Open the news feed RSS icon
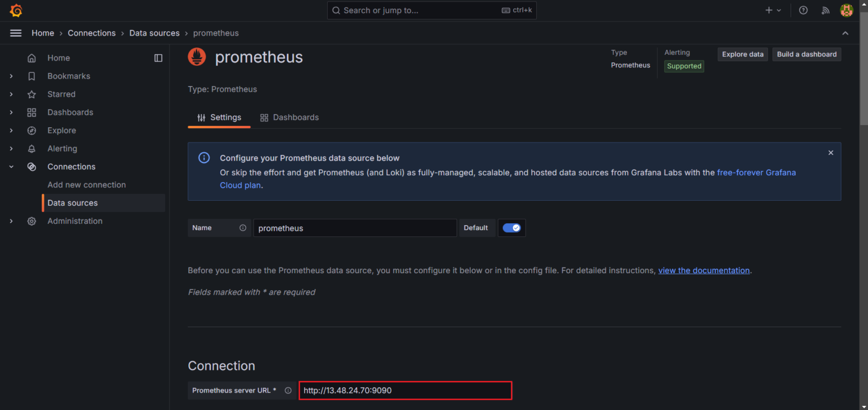 pos(826,10)
